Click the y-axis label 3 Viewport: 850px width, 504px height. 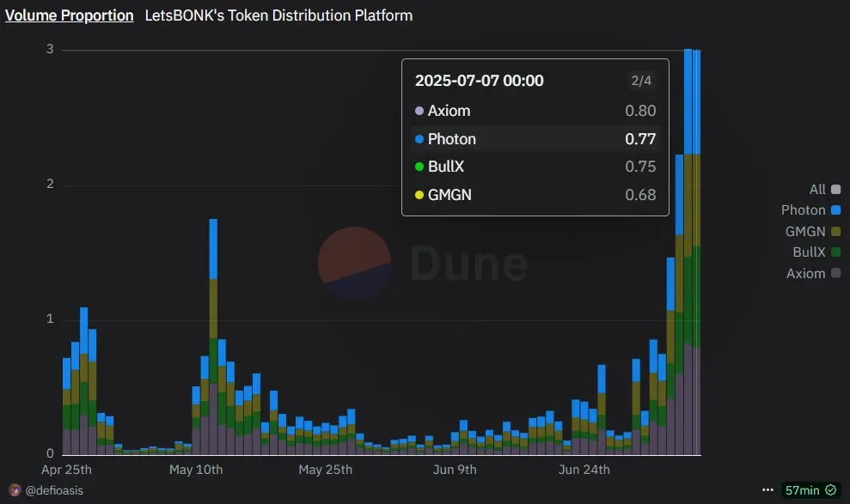tap(50, 49)
